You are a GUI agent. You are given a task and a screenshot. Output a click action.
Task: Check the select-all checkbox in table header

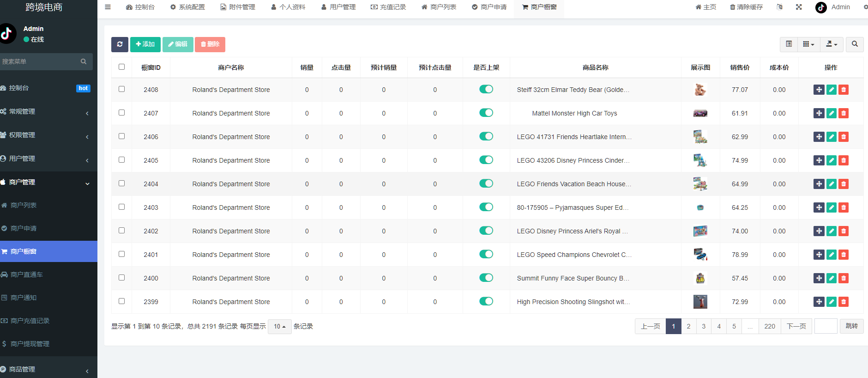[122, 67]
